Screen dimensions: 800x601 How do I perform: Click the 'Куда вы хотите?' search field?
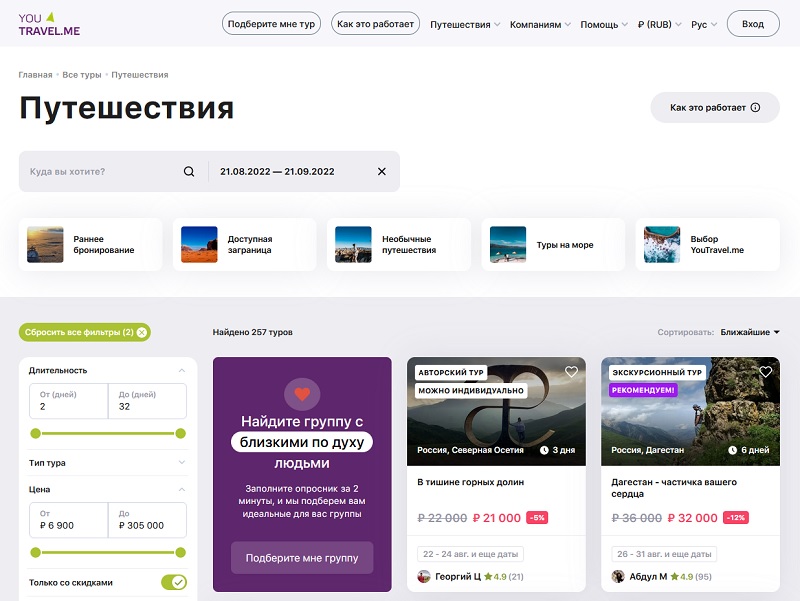click(x=90, y=170)
